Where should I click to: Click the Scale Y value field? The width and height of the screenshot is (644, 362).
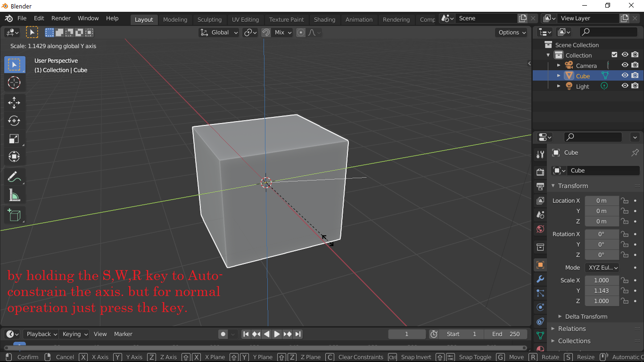[602, 291]
